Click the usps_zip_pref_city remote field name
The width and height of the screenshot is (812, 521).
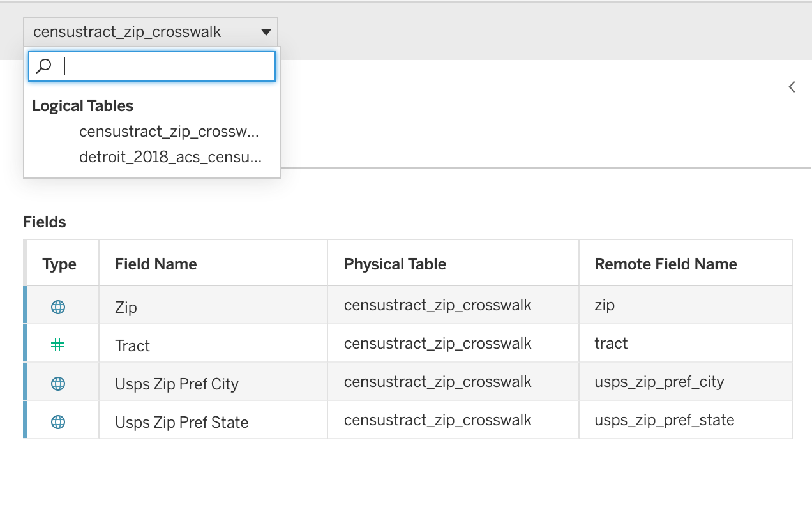pyautogui.click(x=659, y=382)
